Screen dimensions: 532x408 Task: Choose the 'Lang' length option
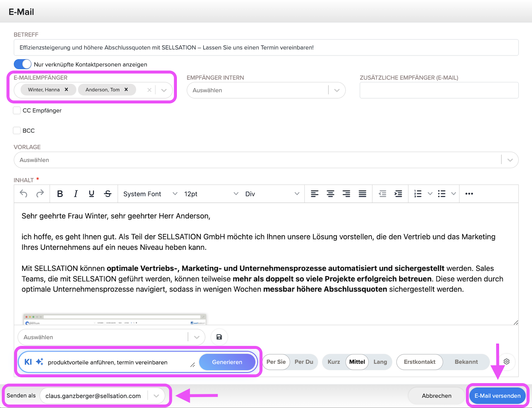point(380,362)
